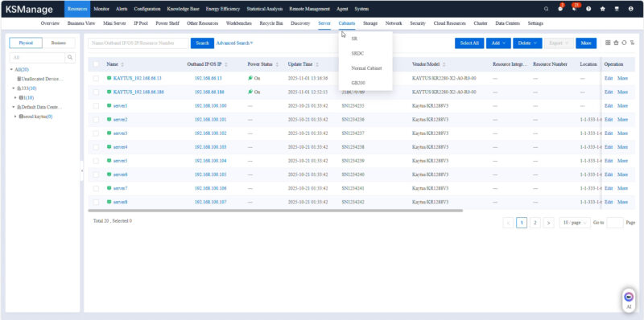Check the KAYTUS_192.168.66.186 row checkbox
The image size is (644, 320).
[96, 92]
